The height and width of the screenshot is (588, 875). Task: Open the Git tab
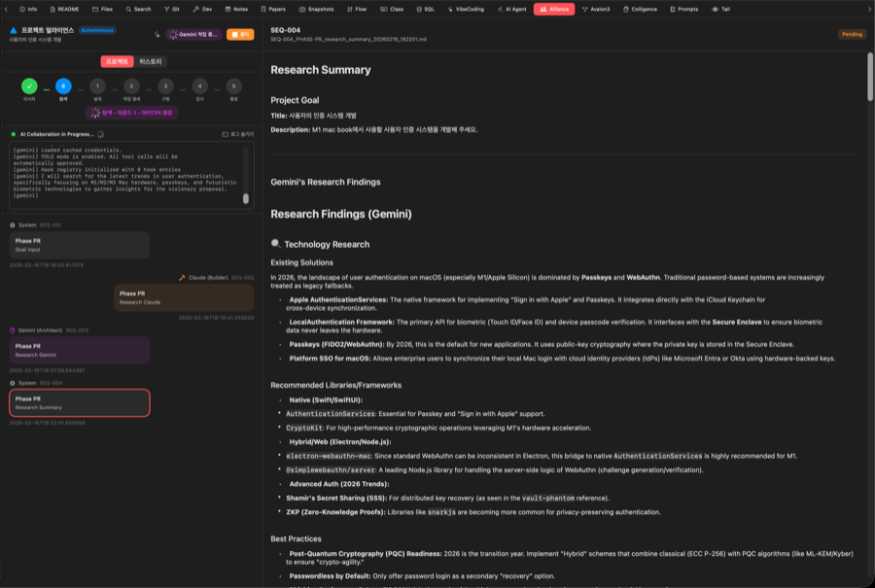(170, 9)
